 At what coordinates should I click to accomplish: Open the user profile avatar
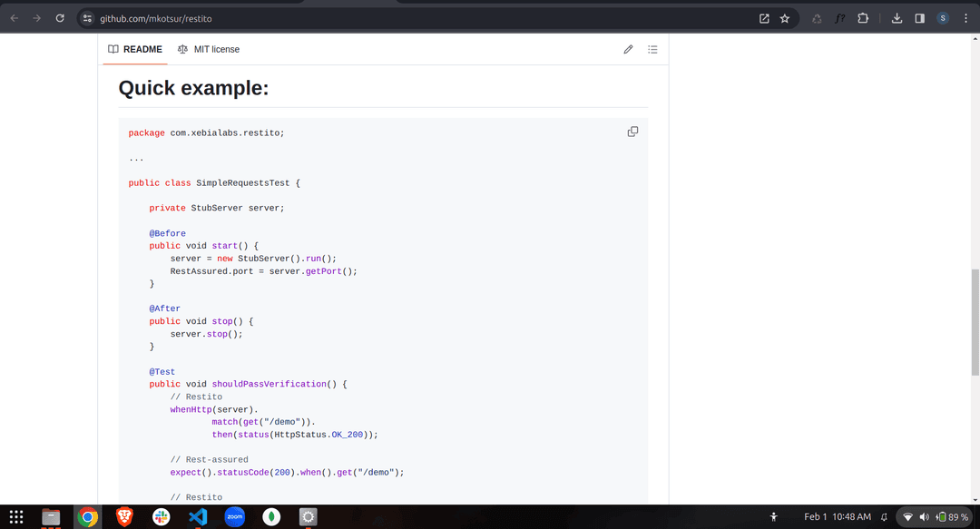[943, 18]
